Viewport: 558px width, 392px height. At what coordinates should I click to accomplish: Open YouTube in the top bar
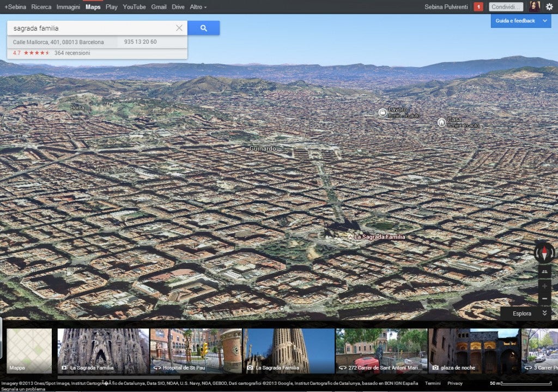(x=134, y=7)
